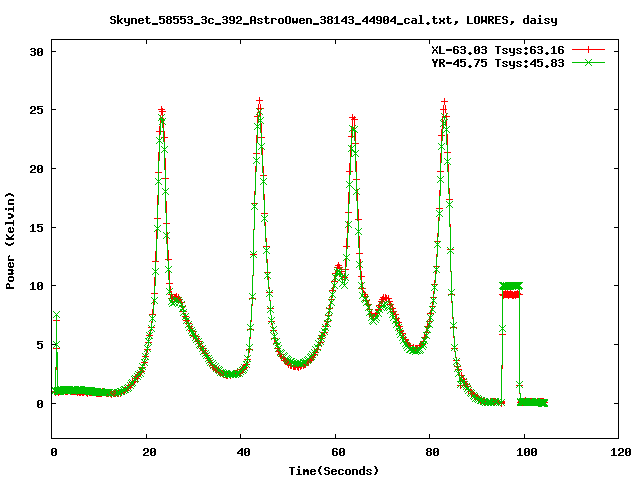Click the y-axis tick label 5
This screenshot has height=480, width=640.
40,345
